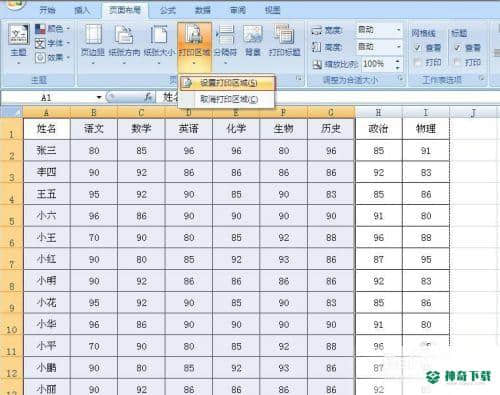Click the 政治 header cell

click(378, 129)
